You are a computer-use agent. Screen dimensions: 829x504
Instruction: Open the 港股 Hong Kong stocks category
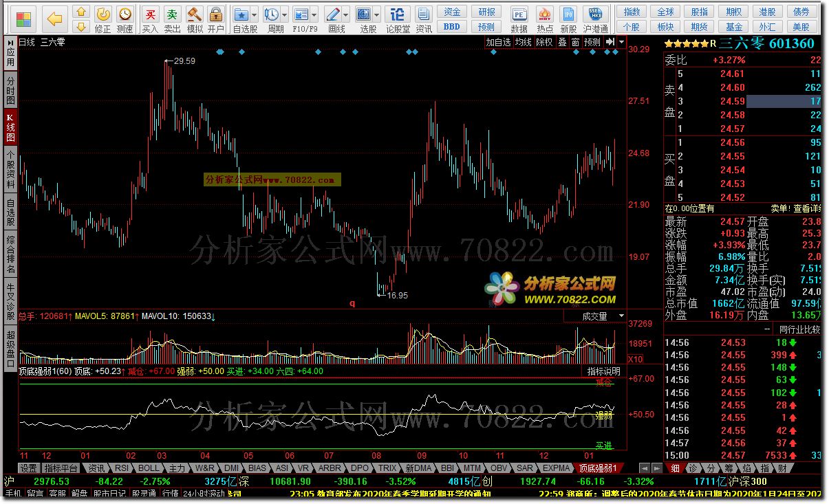(x=768, y=12)
